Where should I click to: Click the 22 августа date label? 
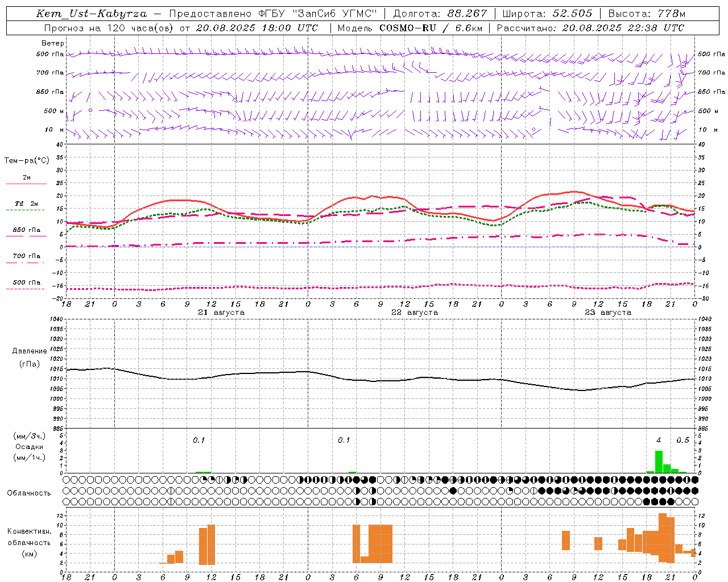(x=415, y=313)
